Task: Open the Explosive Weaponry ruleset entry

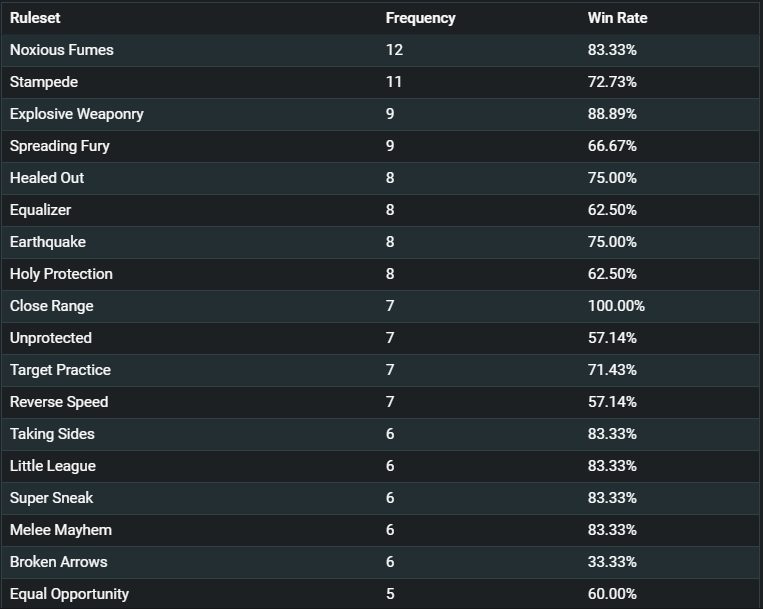Action: (x=77, y=114)
